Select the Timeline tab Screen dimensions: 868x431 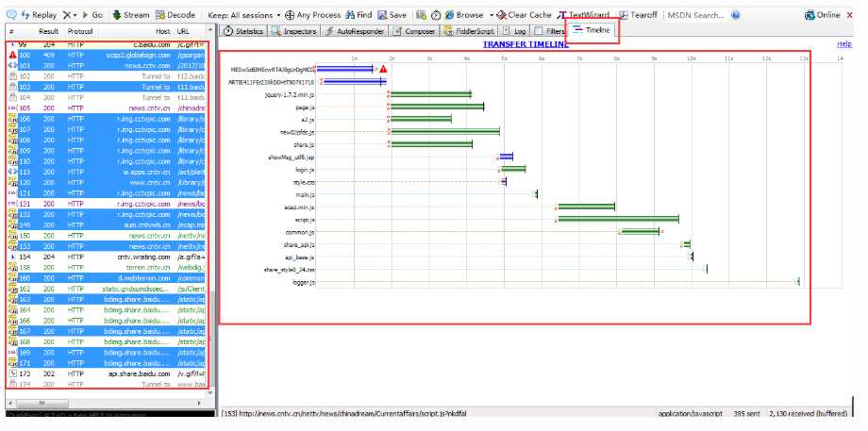[x=592, y=30]
